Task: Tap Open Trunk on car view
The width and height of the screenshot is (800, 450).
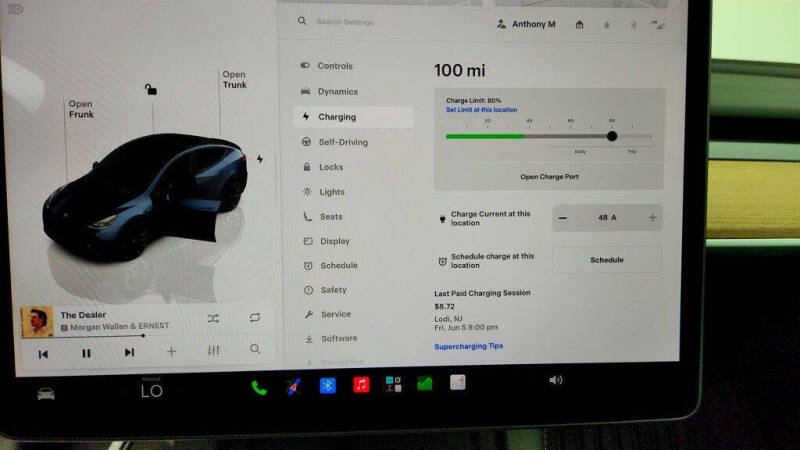Action: [234, 80]
